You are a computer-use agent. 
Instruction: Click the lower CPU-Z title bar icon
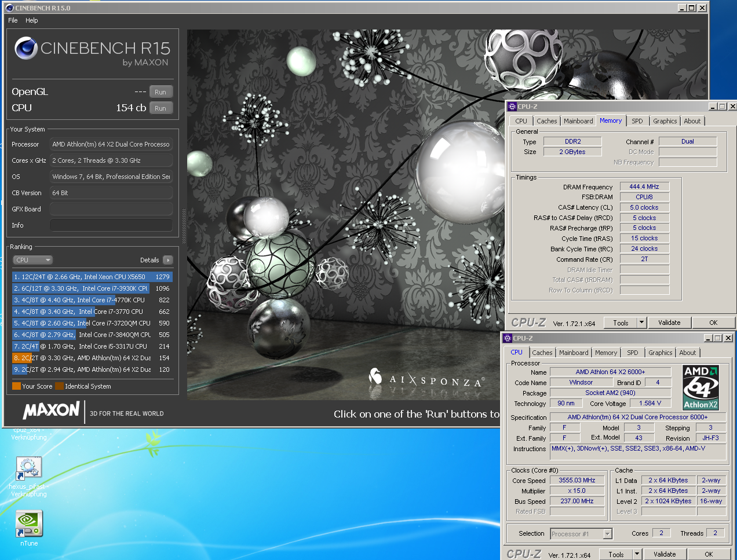(507, 338)
